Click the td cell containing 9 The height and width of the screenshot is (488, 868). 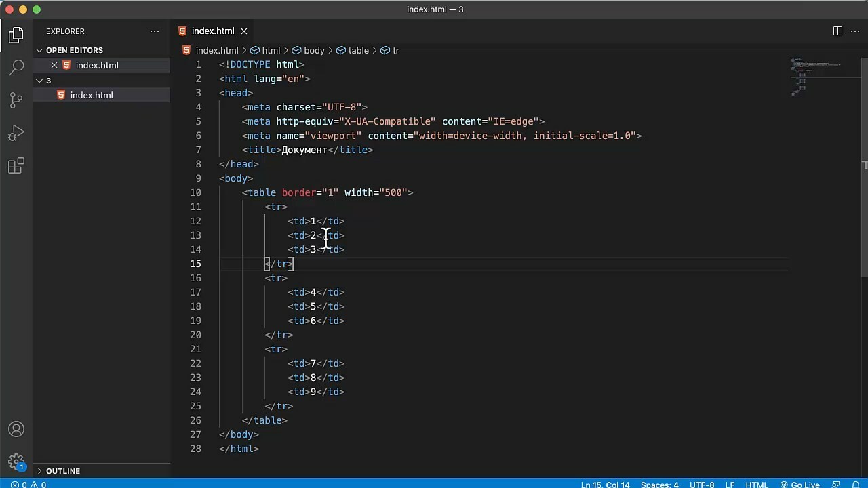point(316,392)
